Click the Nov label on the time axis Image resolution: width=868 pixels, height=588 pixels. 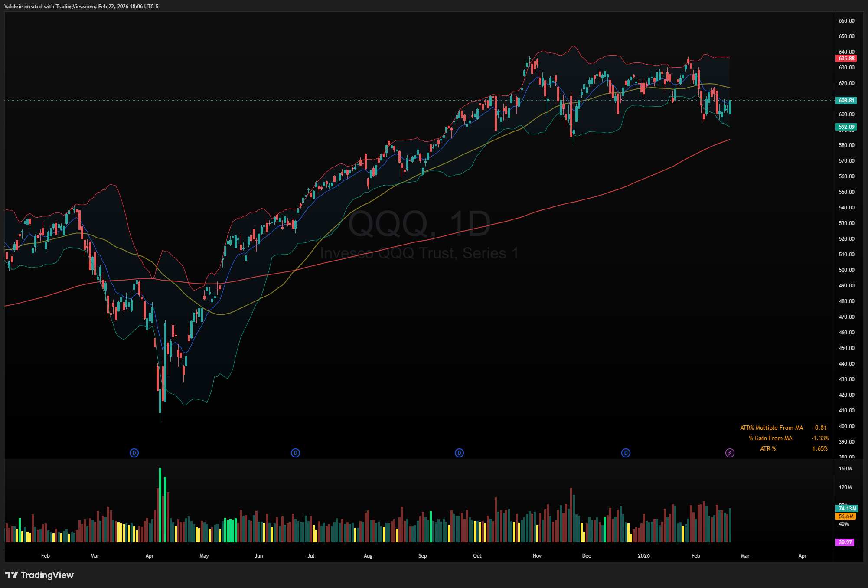tap(537, 555)
